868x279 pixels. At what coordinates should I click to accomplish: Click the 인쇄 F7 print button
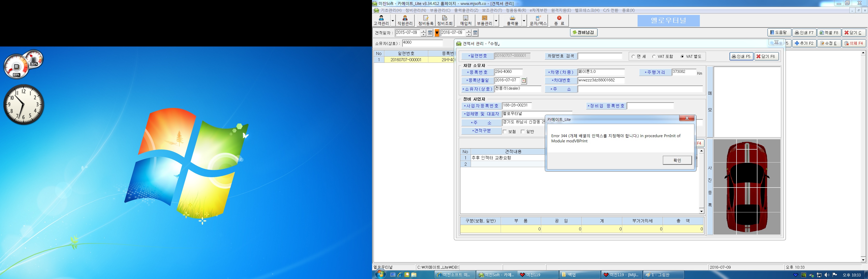click(804, 33)
